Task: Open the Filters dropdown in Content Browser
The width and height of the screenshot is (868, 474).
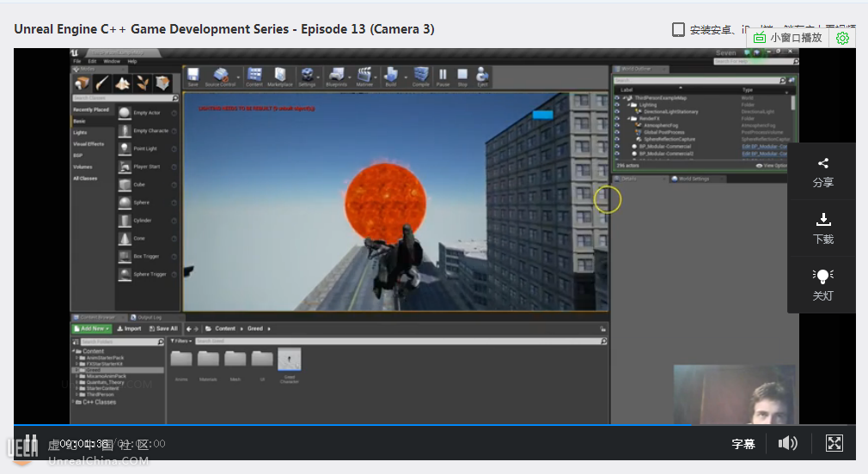Action: click(x=181, y=341)
